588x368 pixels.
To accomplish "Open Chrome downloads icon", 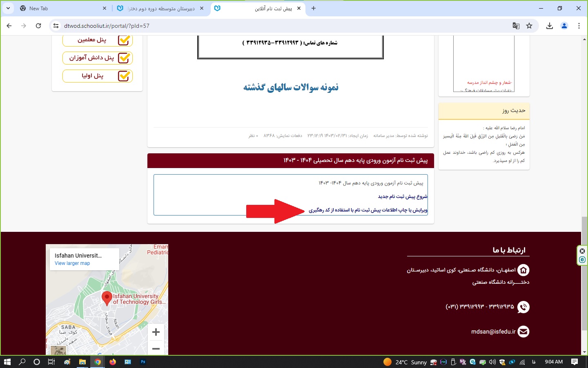I will (x=550, y=26).
